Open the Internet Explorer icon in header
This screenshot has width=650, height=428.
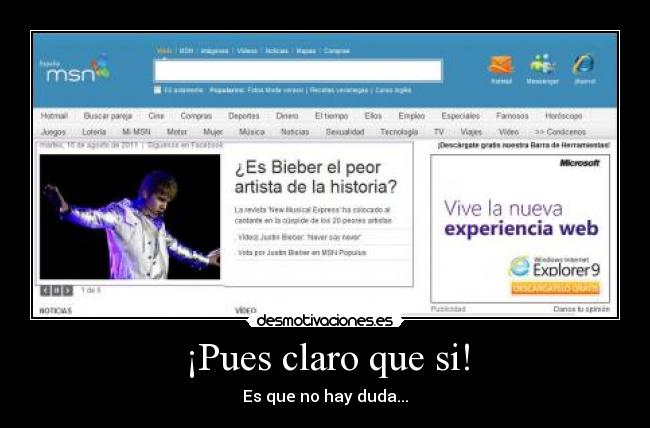pyautogui.click(x=584, y=64)
